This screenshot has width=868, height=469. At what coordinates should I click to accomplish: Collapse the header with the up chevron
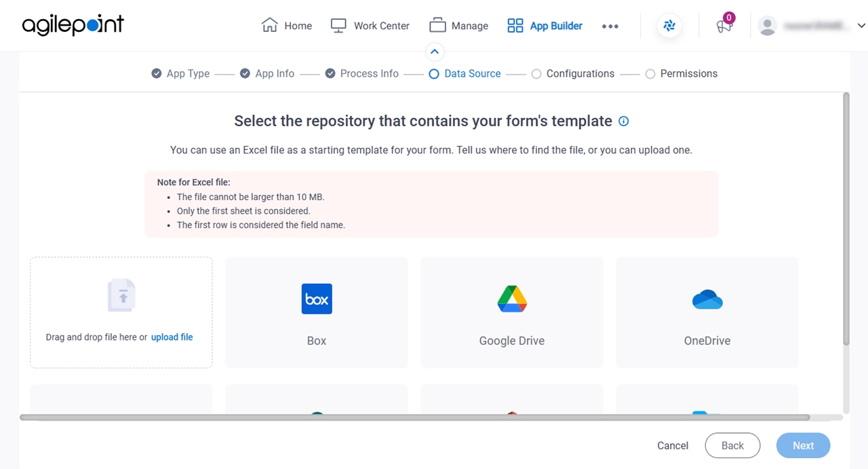point(435,52)
